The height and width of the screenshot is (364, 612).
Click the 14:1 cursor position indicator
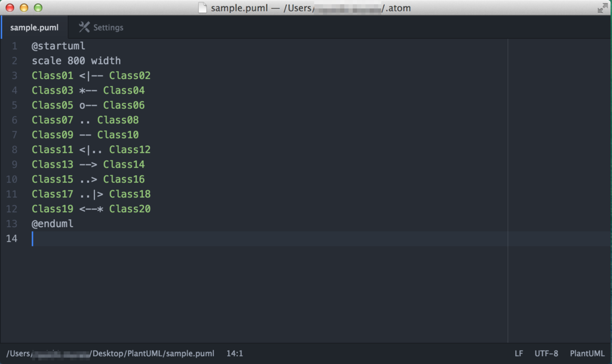(x=234, y=353)
